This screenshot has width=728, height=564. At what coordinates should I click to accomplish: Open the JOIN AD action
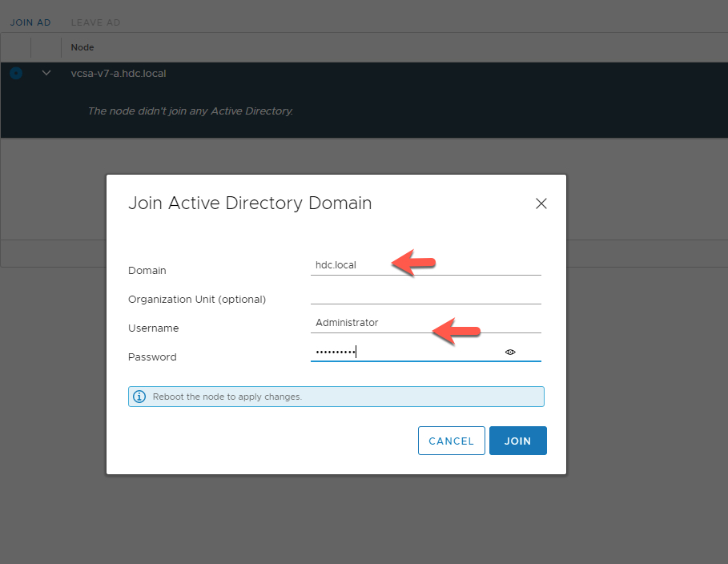(x=30, y=22)
